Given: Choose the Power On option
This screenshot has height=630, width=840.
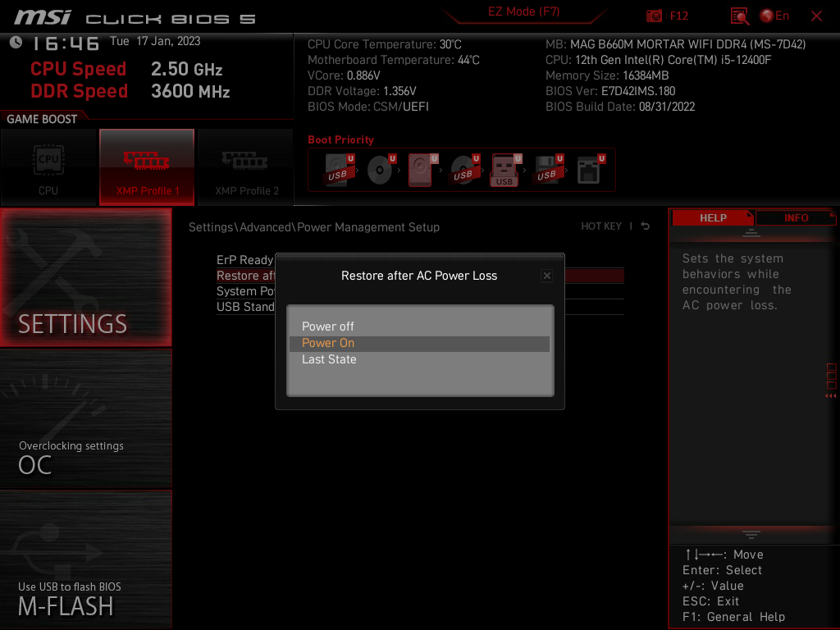Looking at the screenshot, I should pyautogui.click(x=419, y=344).
